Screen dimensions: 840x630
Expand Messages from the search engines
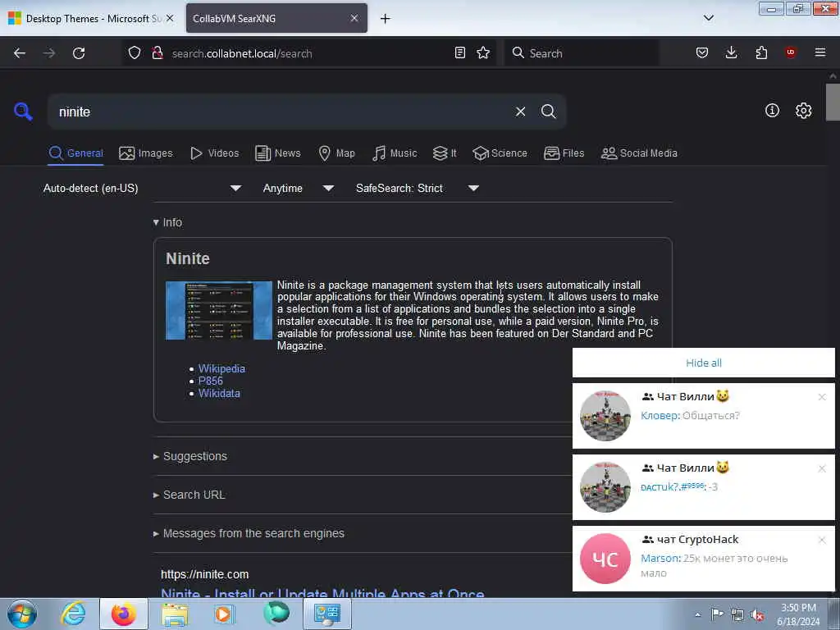(249, 533)
